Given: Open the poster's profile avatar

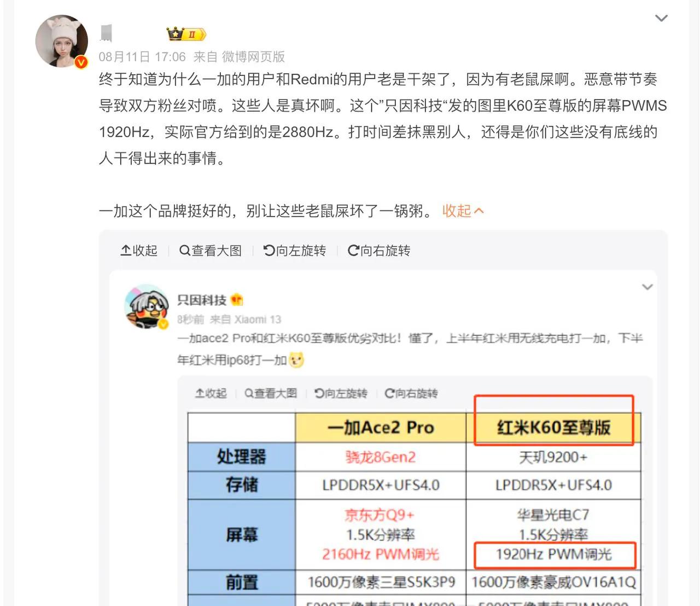Looking at the screenshot, I should tap(62, 41).
